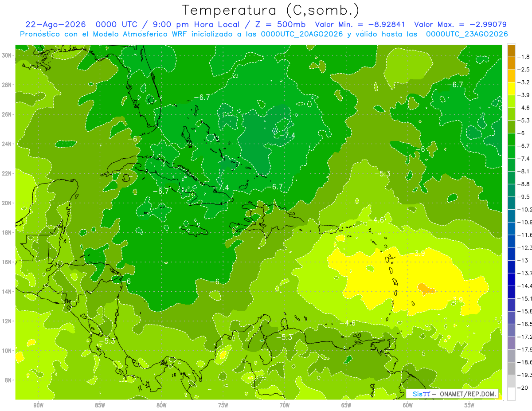Click the -15.1 value on the color legend
This screenshot has height=411, width=532.
point(524,298)
